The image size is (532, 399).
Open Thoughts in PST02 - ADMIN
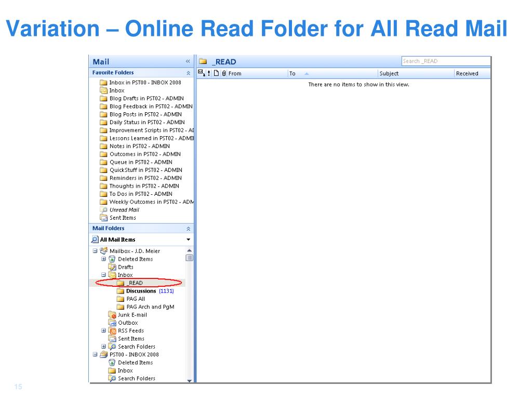tap(139, 186)
